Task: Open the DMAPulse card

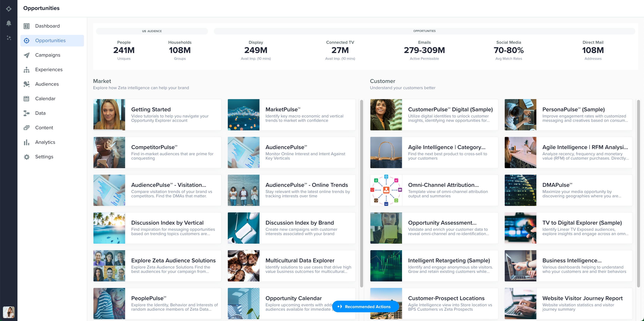Action: coord(569,190)
